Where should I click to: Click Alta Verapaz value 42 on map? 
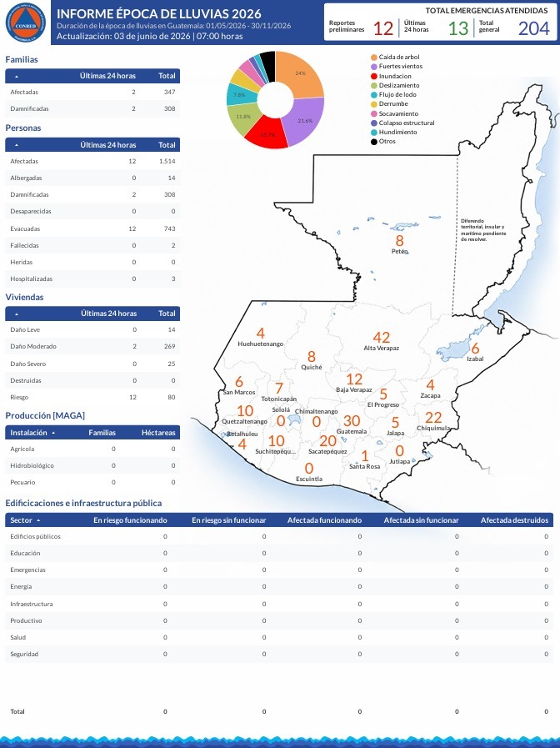[382, 337]
